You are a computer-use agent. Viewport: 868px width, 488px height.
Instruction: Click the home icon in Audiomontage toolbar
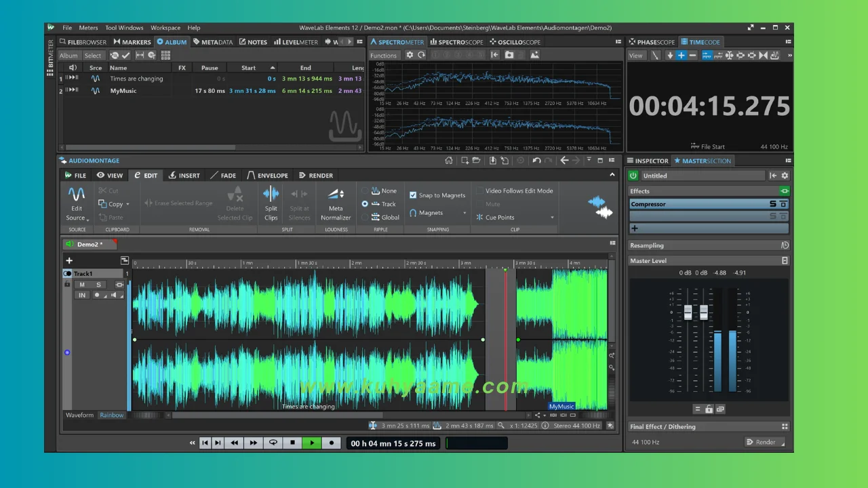(448, 161)
